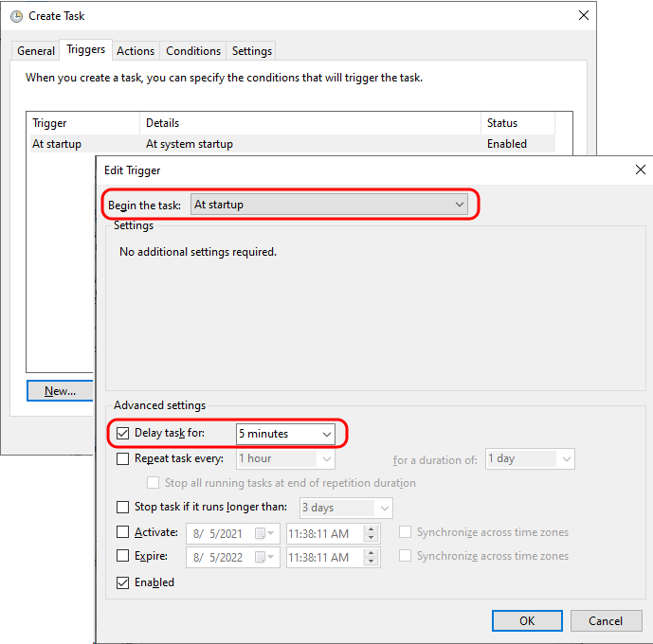Close the Edit Trigger dialog
The width and height of the screenshot is (653, 644).
pyautogui.click(x=640, y=170)
